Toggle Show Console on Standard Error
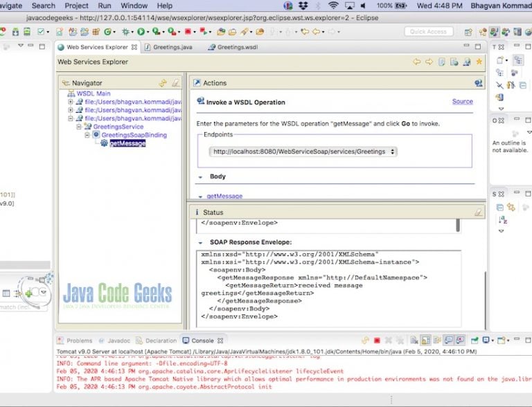The image size is (532, 407). (x=461, y=340)
